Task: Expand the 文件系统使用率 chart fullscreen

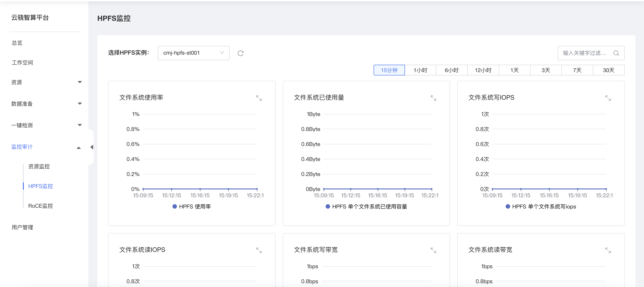Action: [x=259, y=98]
